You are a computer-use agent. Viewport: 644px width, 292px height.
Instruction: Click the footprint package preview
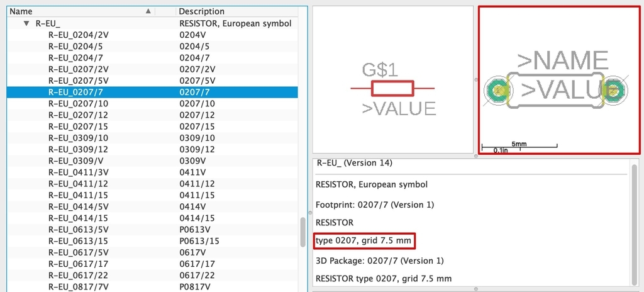click(x=559, y=80)
